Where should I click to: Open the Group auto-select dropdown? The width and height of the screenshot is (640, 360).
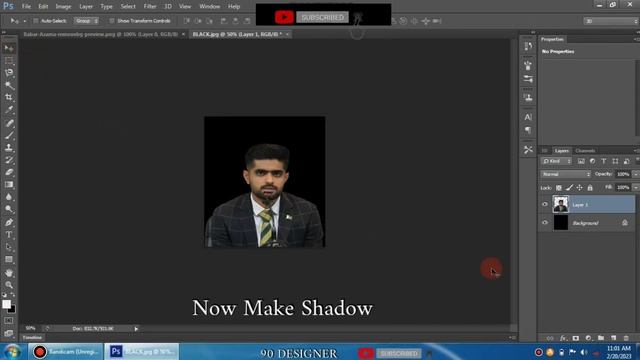[86, 21]
